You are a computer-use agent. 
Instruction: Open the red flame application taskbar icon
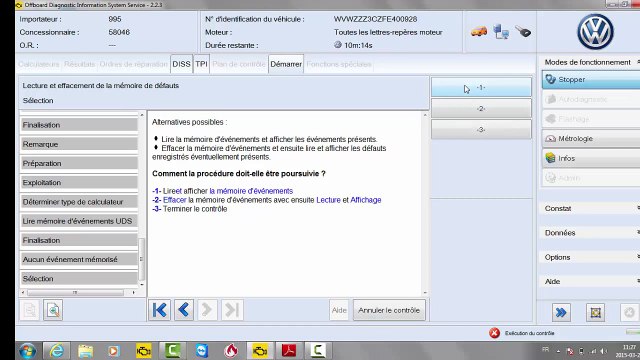231,351
